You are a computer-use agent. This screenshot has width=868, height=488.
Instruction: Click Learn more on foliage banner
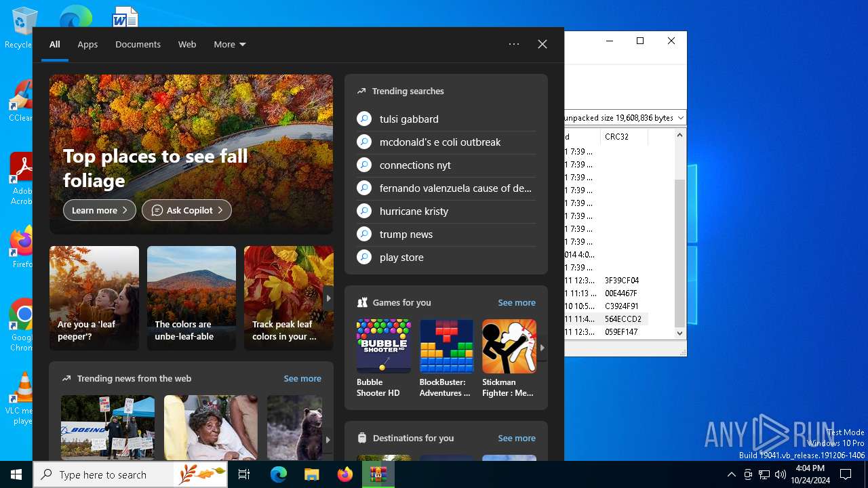[x=100, y=210]
